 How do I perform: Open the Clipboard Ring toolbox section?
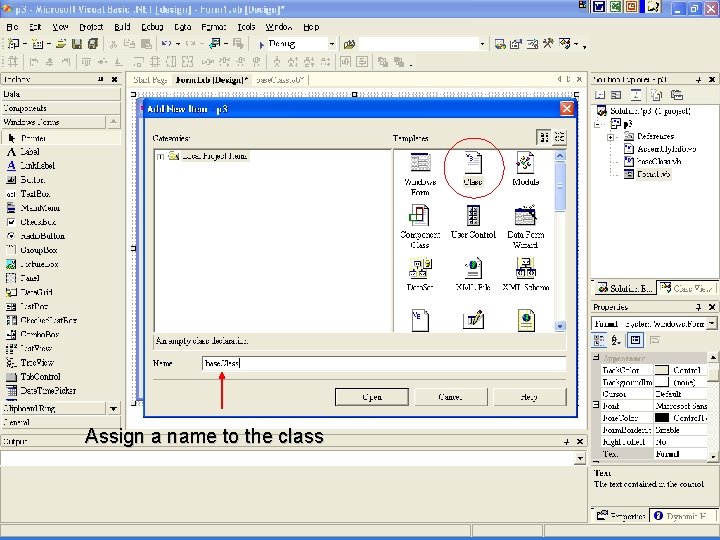53,408
